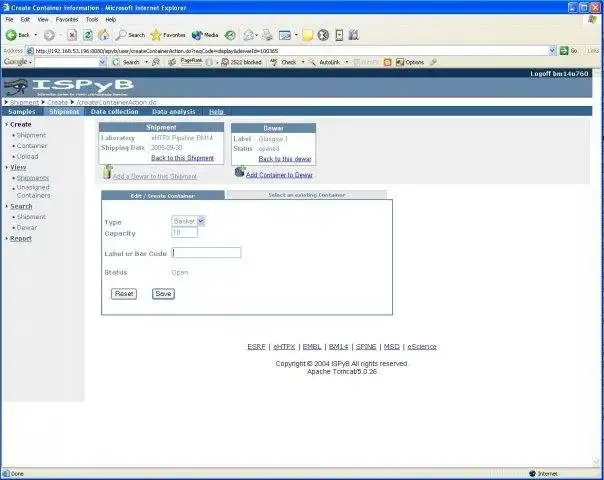Open the Report section in the sidebar

pos(21,238)
